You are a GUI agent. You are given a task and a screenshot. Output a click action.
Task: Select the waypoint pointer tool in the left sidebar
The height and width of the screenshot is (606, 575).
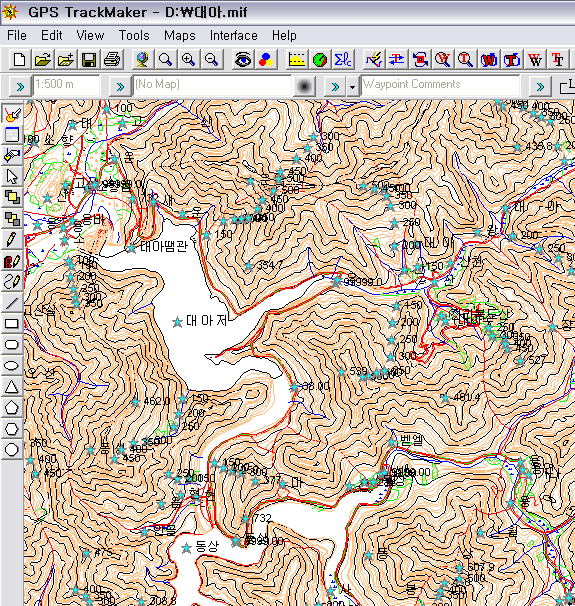[x=12, y=114]
